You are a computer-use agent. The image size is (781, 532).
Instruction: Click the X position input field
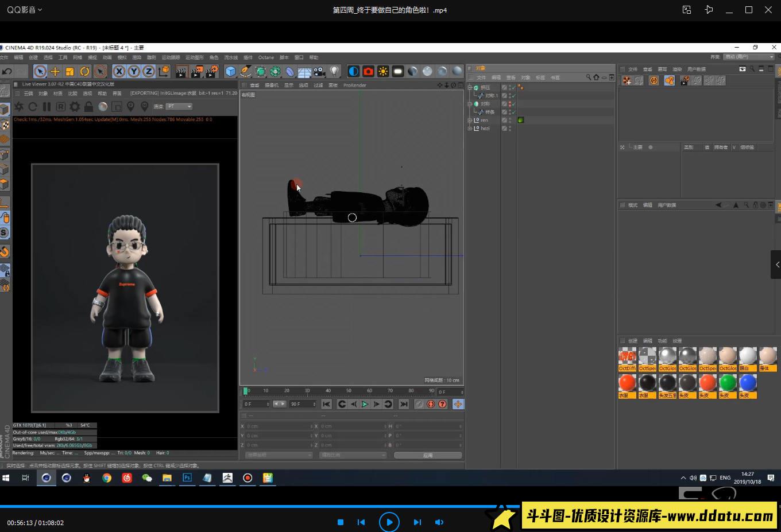[279, 426]
